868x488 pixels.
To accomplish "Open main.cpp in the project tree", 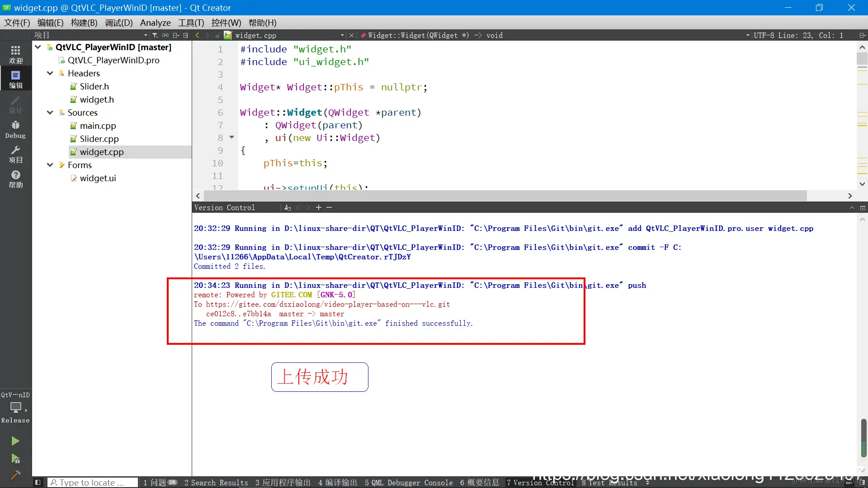I will click(x=98, y=126).
